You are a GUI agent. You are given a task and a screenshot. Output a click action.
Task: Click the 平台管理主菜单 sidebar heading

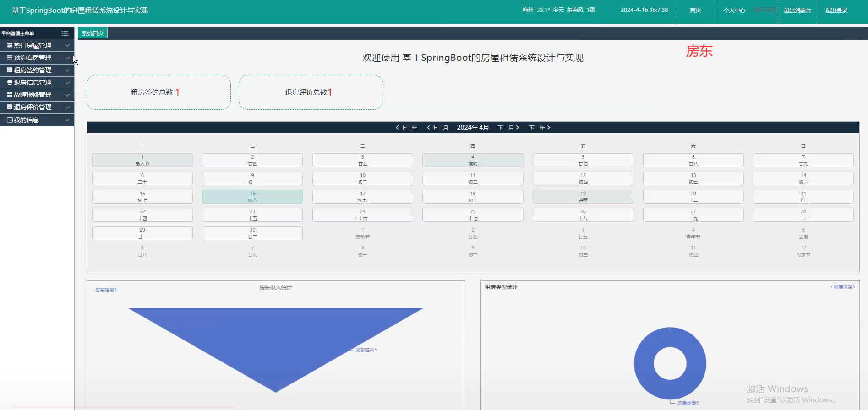pos(18,33)
